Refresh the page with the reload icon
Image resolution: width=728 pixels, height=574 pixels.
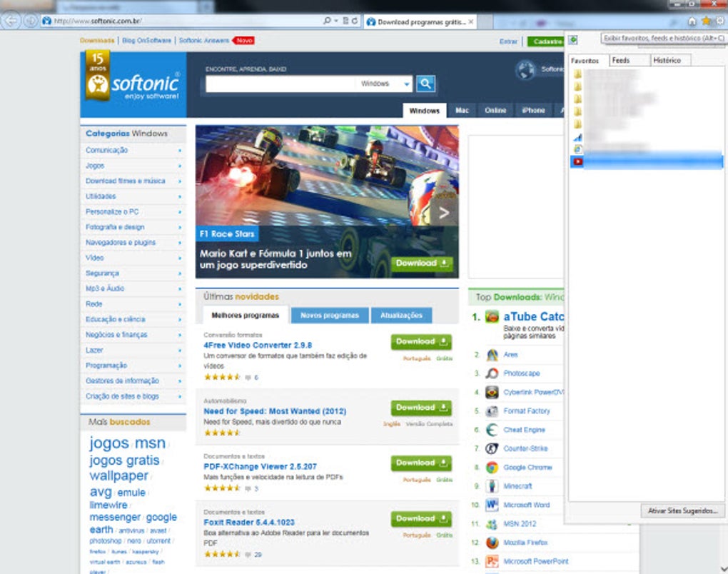(x=355, y=21)
